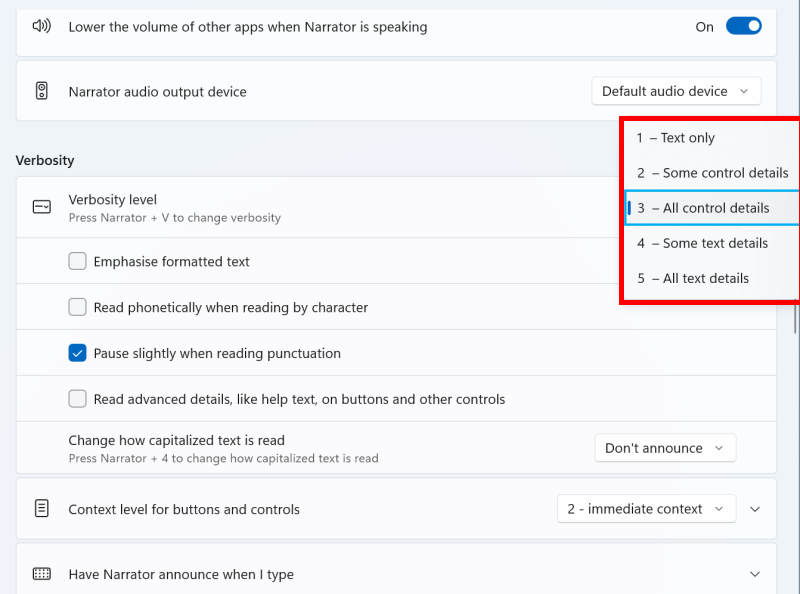Enable Emphasise formatted text checkbox
Screen dimensions: 800x594
pyautogui.click(x=77, y=262)
